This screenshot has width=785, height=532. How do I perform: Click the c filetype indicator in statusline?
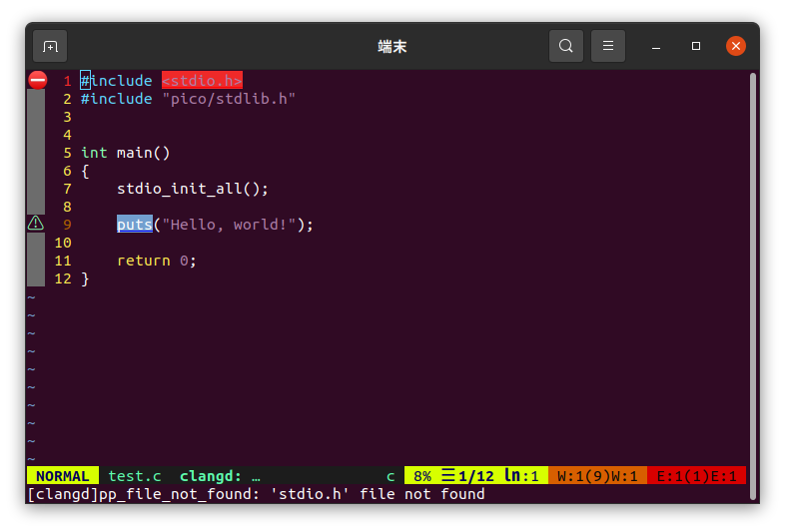coord(391,476)
